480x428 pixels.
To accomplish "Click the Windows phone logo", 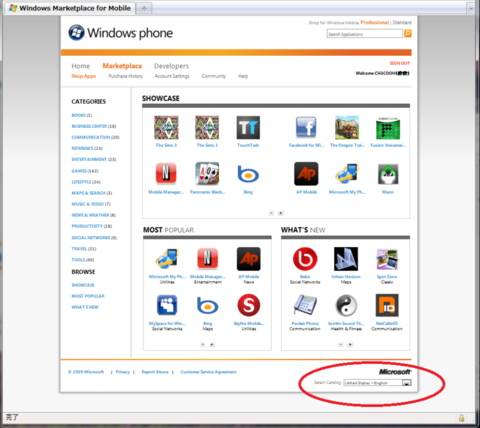I will (x=121, y=33).
